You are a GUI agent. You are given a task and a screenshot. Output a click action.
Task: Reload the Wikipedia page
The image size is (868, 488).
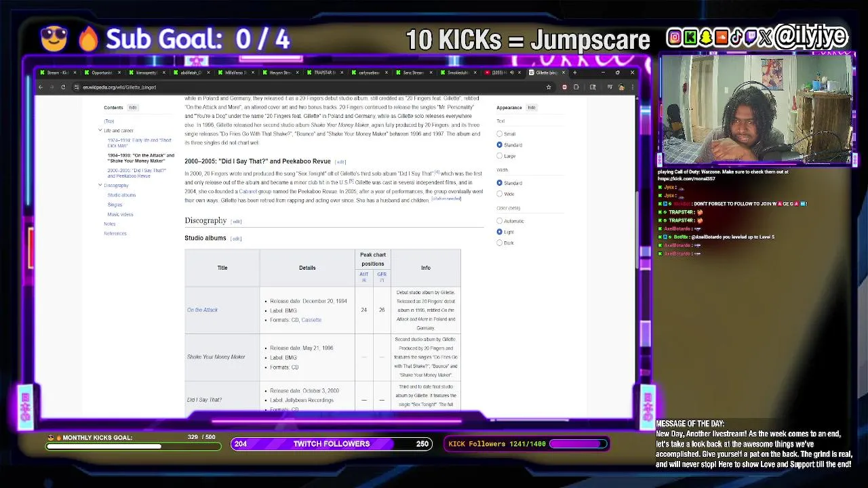tap(63, 87)
